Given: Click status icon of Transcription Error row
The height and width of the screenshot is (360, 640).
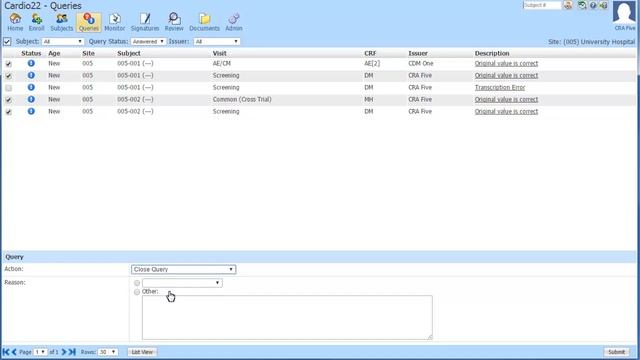Looking at the screenshot, I should tap(31, 87).
